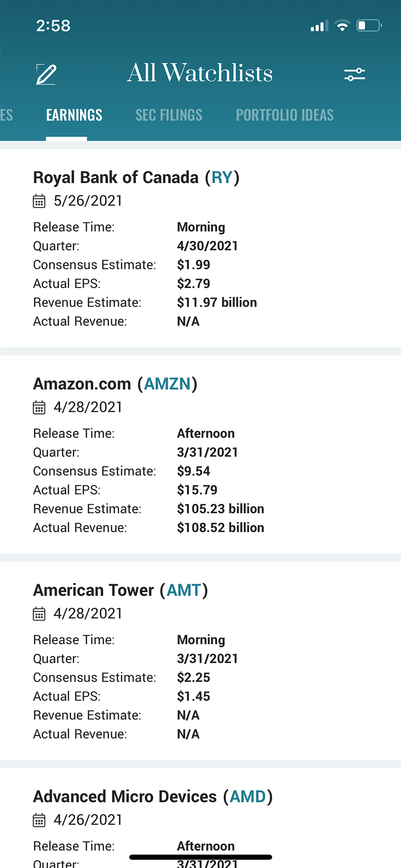Tap the home indicator bar
Viewport: 401px width, 868px height.
[x=200, y=857]
